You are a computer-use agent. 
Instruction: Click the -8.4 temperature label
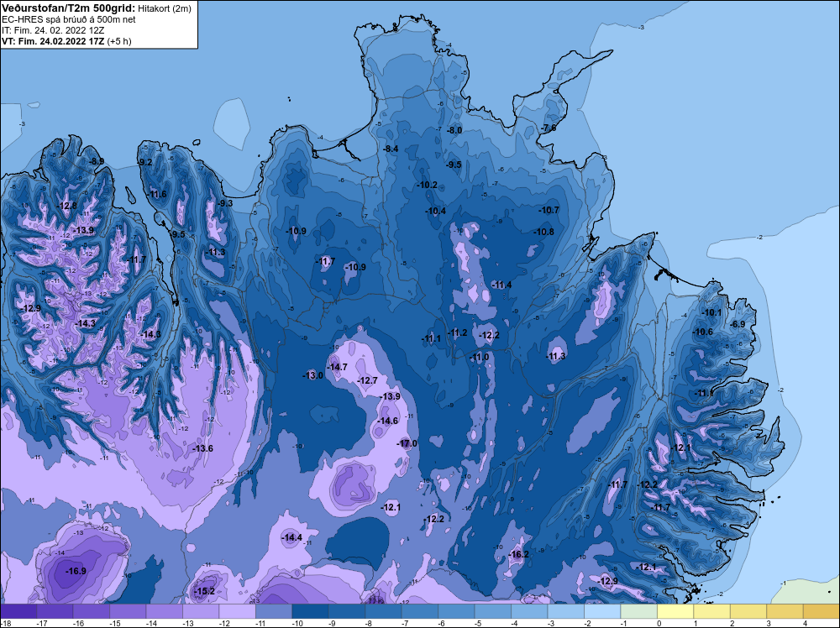pyautogui.click(x=391, y=149)
